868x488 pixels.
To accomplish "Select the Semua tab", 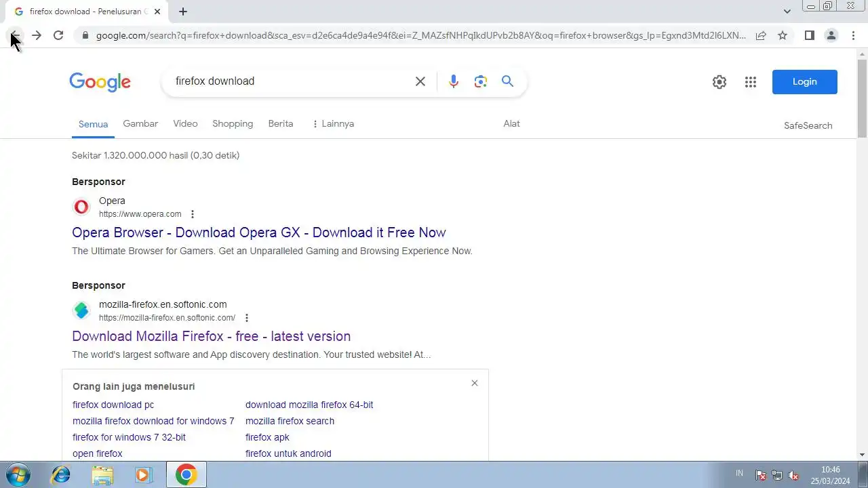I will click(93, 124).
